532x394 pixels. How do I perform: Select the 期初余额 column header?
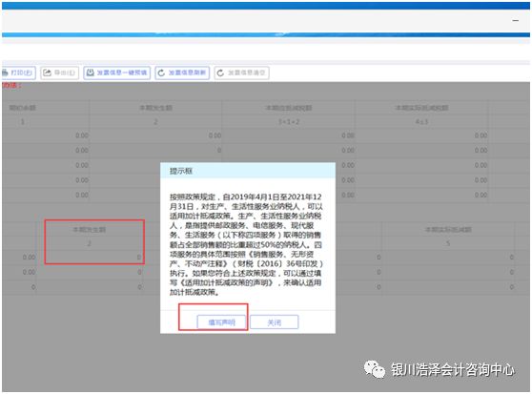pos(22,108)
